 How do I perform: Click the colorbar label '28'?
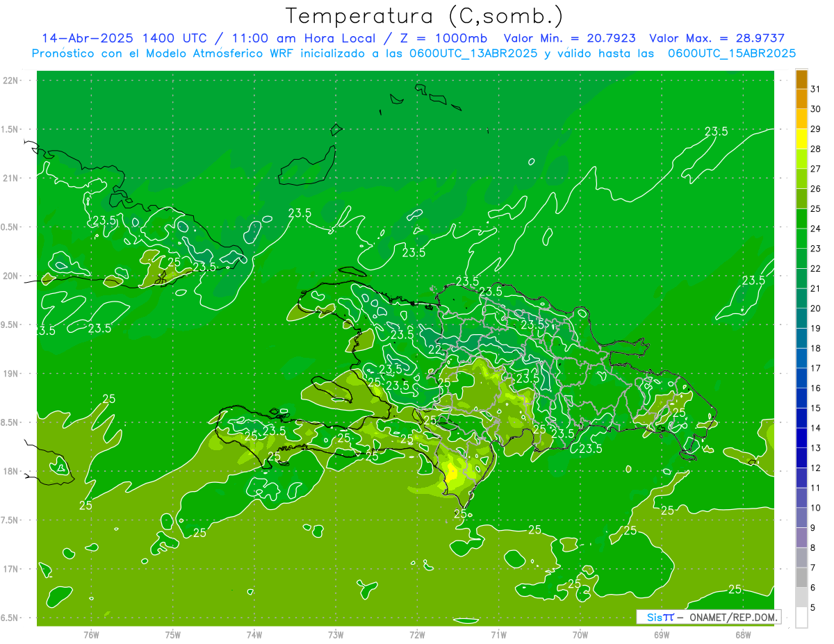coord(816,149)
